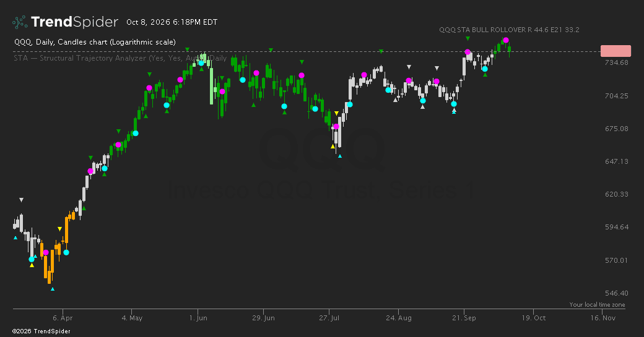644x337 pixels.
Task: Click the 594.64 price axis label
Action: [617, 227]
